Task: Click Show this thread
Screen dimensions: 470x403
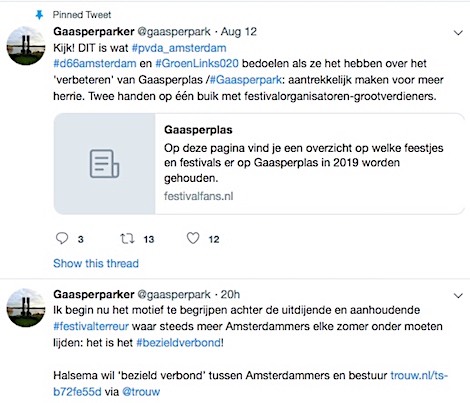Action: (x=96, y=263)
